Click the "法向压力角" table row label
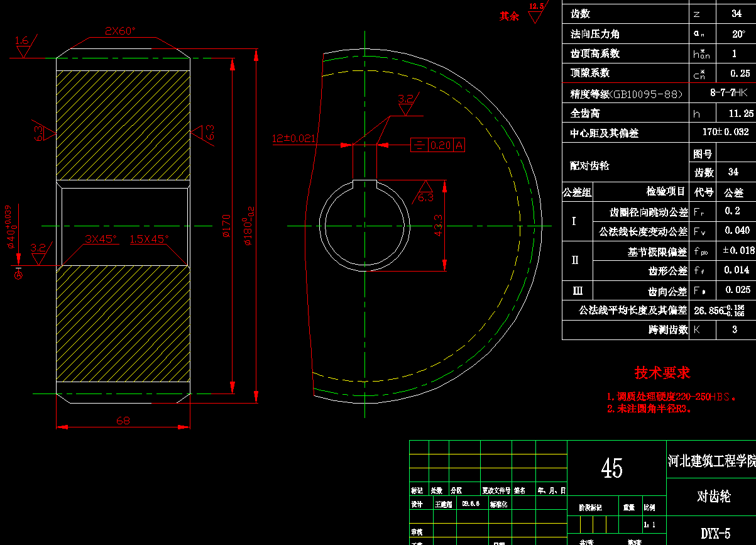The width and height of the screenshot is (756, 545). 594,33
